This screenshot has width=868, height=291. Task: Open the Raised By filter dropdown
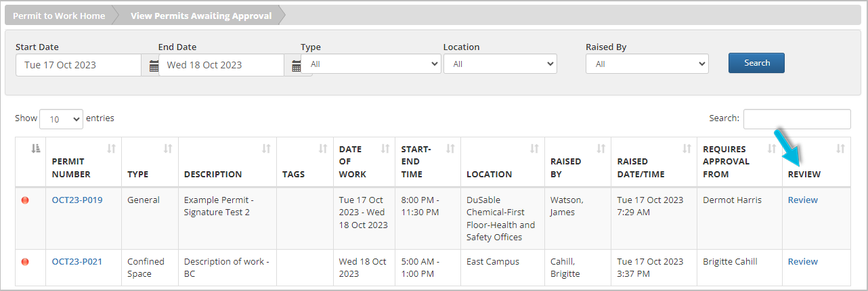647,64
